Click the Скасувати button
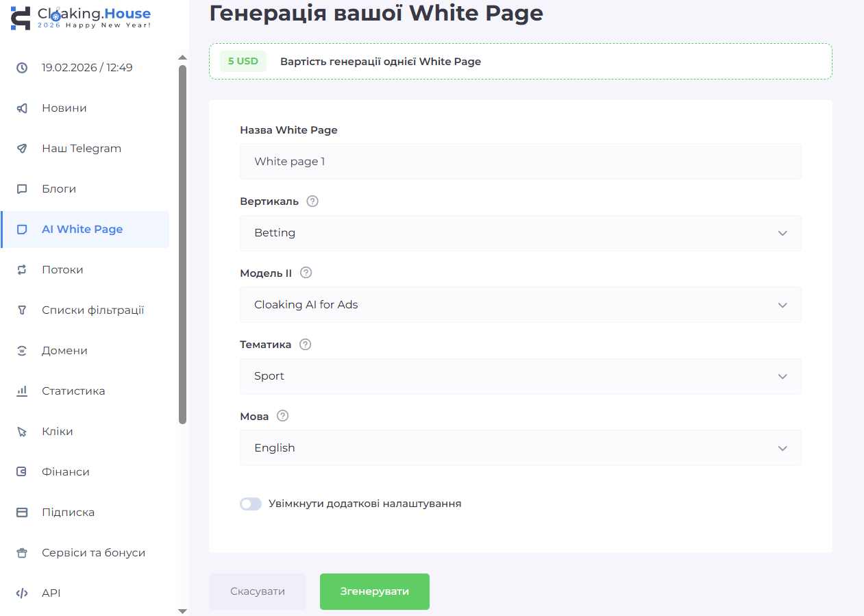Image resolution: width=864 pixels, height=616 pixels. click(258, 591)
